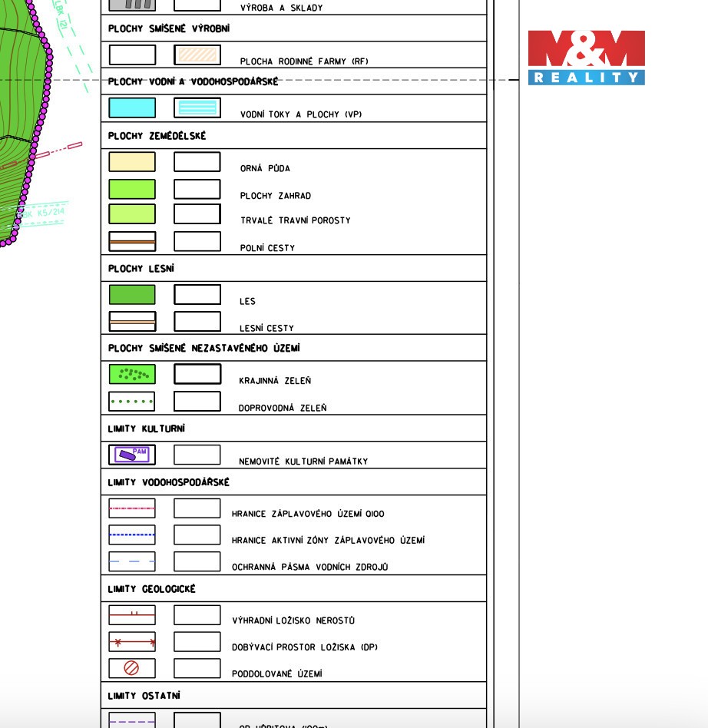Pick the dark green Les swatch
The height and width of the screenshot is (728, 708).
132,295
